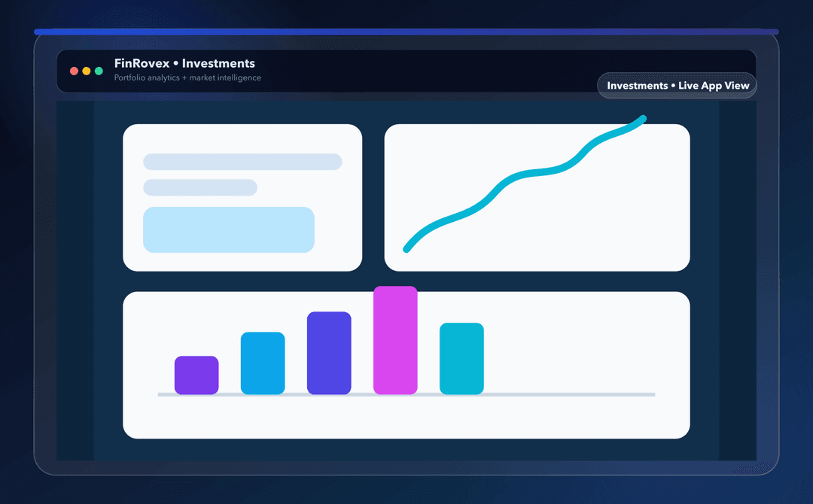Viewport: 813px width, 504px height.
Task: Click the red traffic light dot
Action: pyautogui.click(x=74, y=71)
